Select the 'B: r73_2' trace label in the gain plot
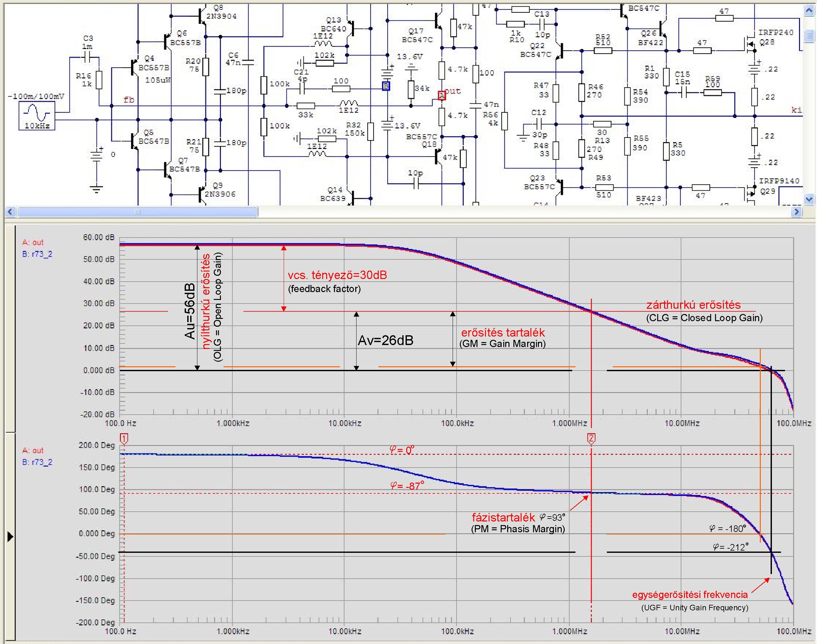This screenshot has height=644, width=817. point(37,254)
